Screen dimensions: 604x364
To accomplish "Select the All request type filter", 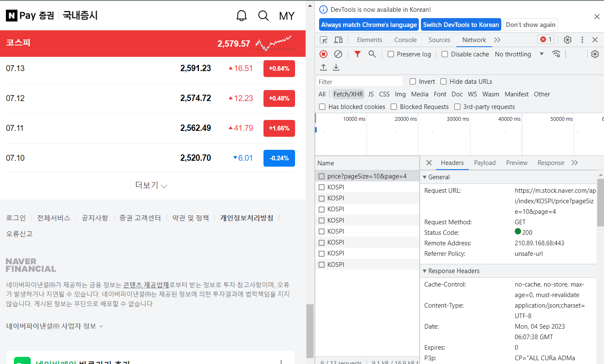I will [322, 94].
